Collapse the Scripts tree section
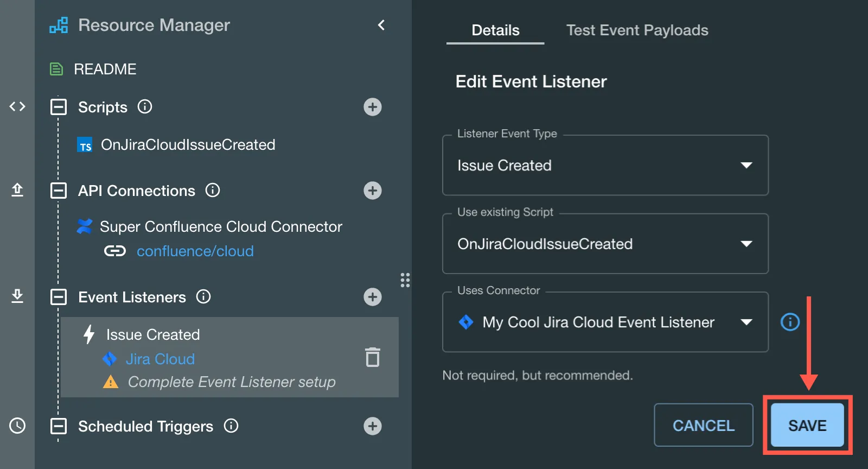This screenshot has height=469, width=868. (59, 107)
